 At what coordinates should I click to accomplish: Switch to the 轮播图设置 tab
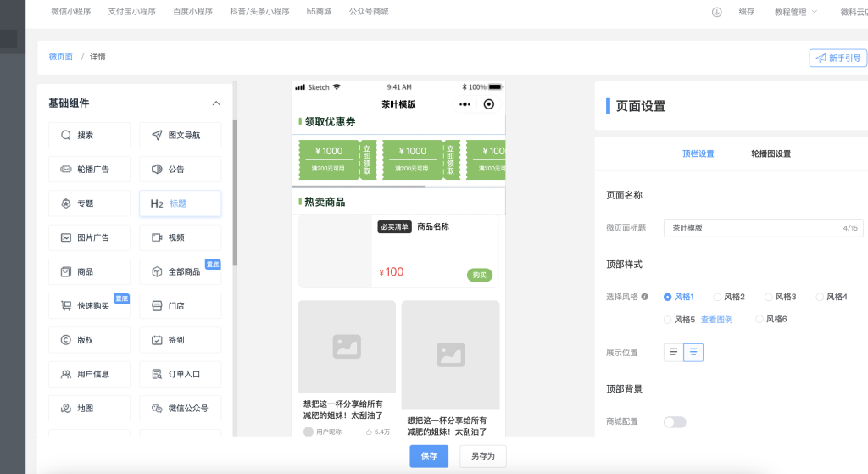771,153
